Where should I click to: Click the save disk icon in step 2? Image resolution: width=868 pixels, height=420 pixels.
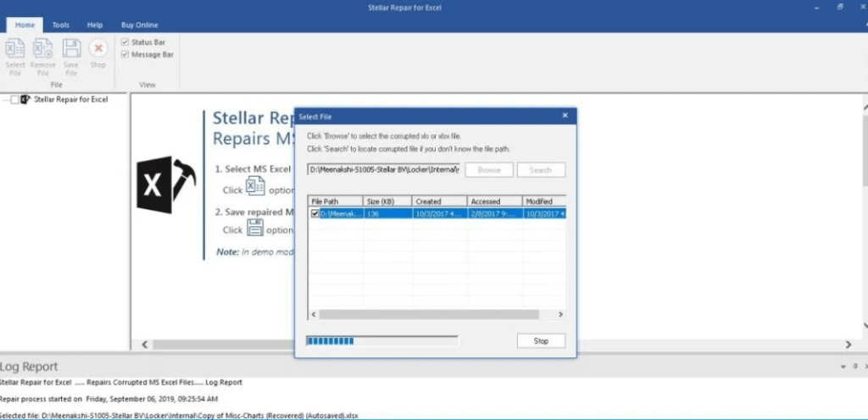pos(254,227)
